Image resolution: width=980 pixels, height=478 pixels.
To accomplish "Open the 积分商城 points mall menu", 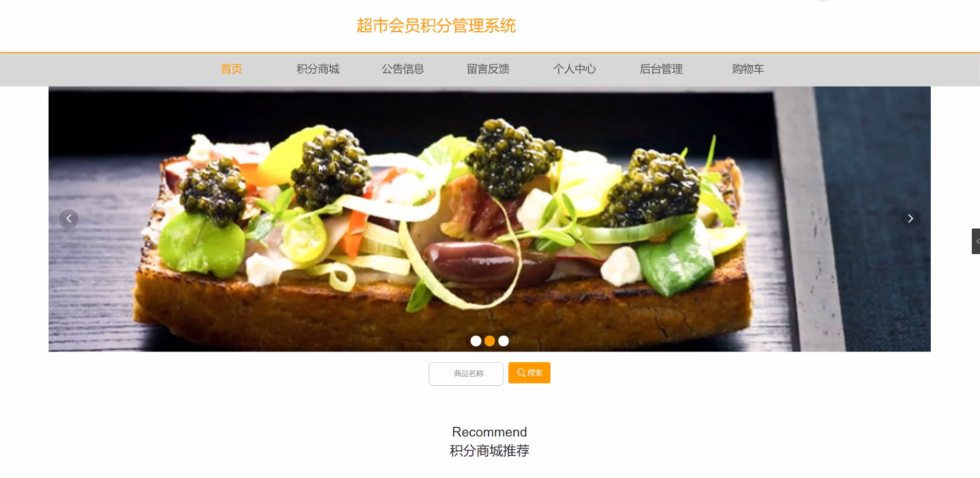I will (318, 69).
